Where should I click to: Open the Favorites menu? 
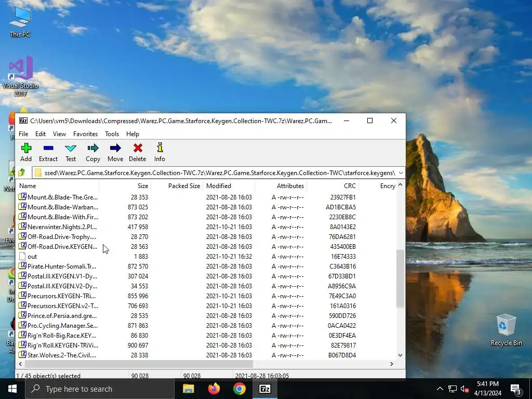[86, 134]
